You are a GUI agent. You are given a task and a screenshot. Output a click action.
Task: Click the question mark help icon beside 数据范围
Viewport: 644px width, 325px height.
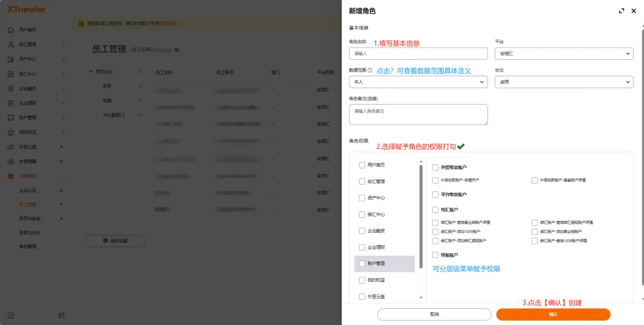(370, 70)
